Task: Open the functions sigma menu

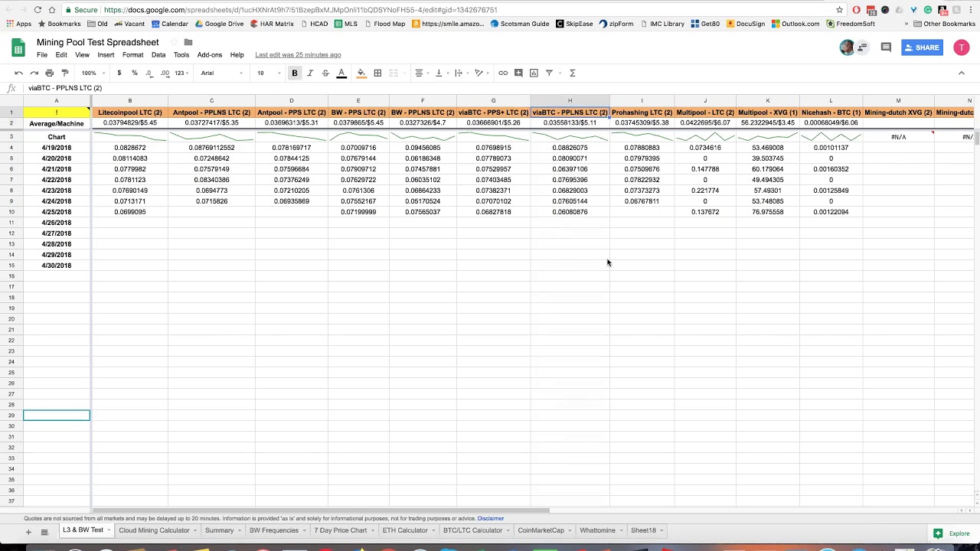Action: (x=572, y=73)
